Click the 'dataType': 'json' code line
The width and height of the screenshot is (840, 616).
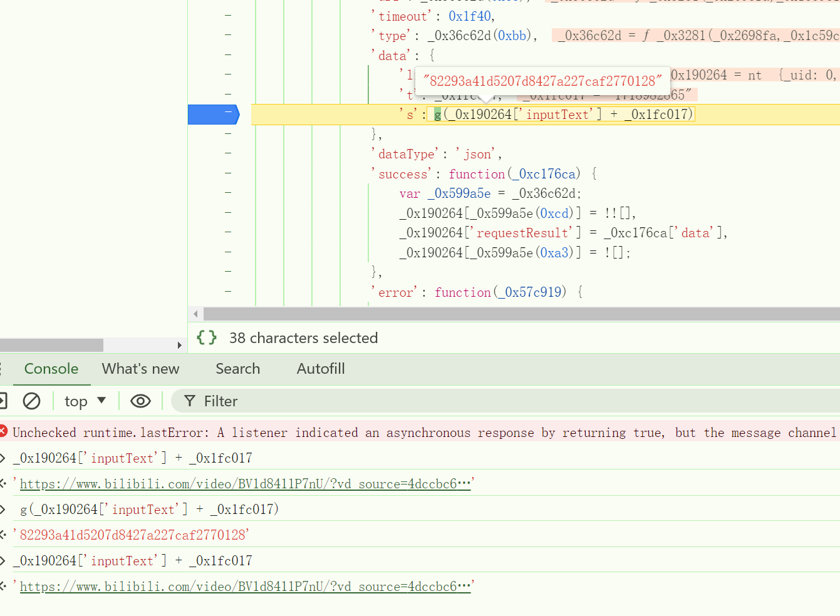pos(437,154)
